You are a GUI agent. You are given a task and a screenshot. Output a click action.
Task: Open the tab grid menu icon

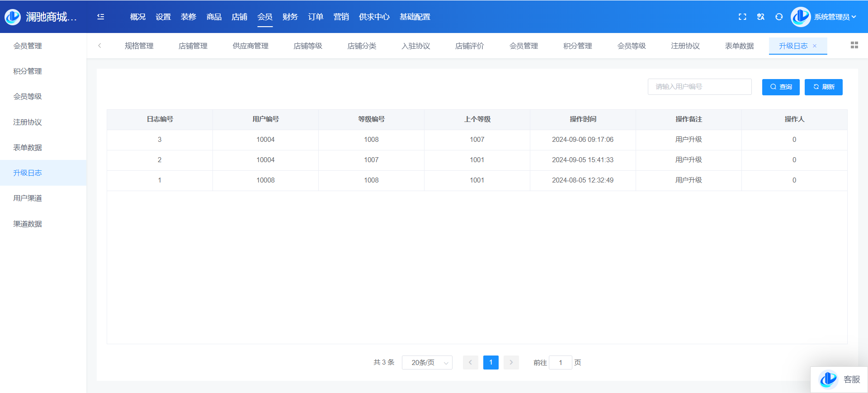(854, 45)
